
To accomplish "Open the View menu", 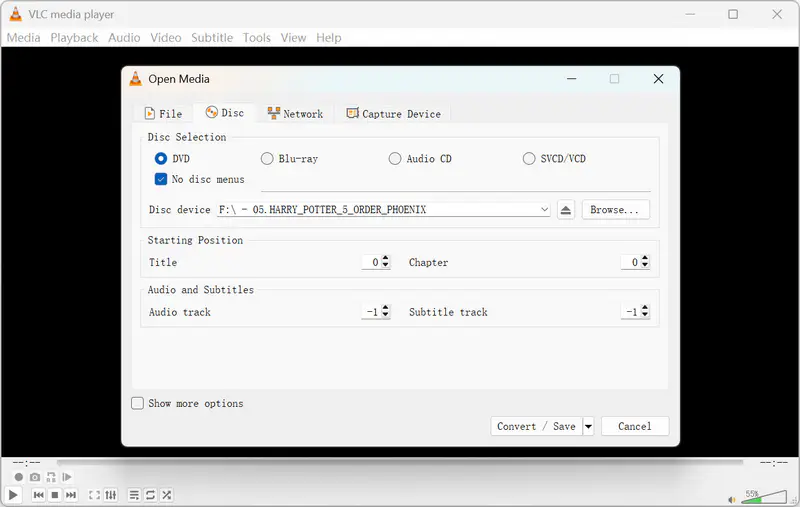I will [293, 38].
